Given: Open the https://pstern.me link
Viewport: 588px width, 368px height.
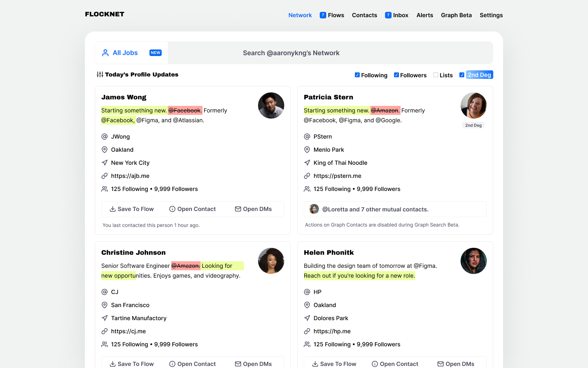Looking at the screenshot, I should [337, 176].
